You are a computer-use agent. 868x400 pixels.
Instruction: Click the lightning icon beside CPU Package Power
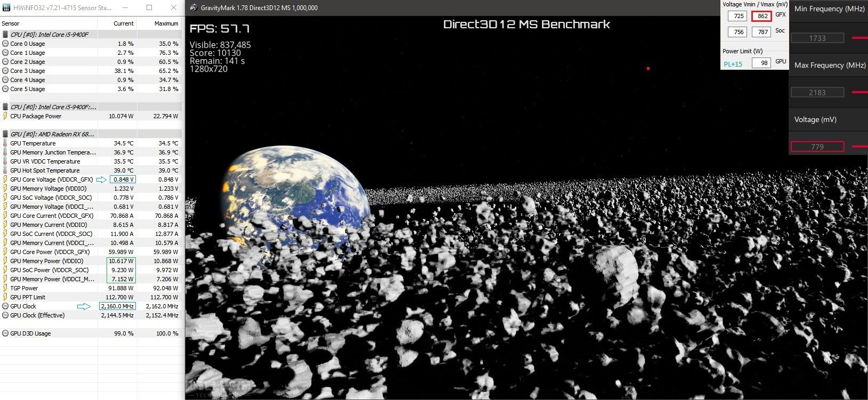point(5,116)
